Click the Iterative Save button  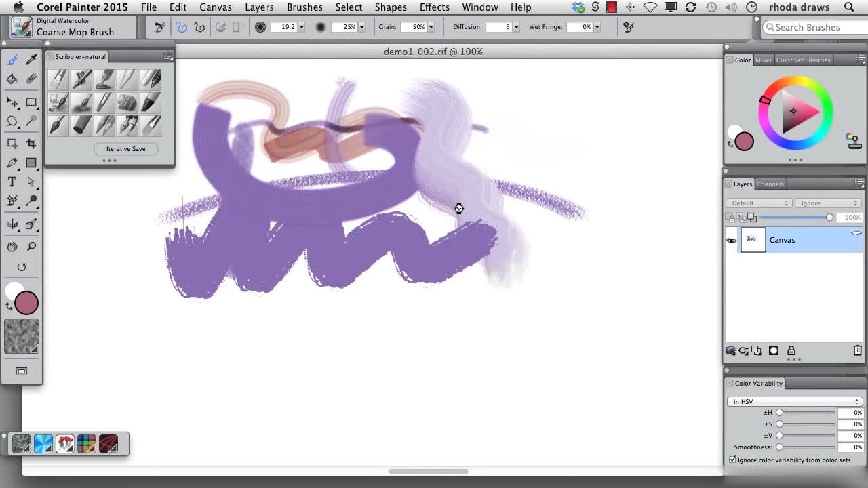click(x=125, y=148)
